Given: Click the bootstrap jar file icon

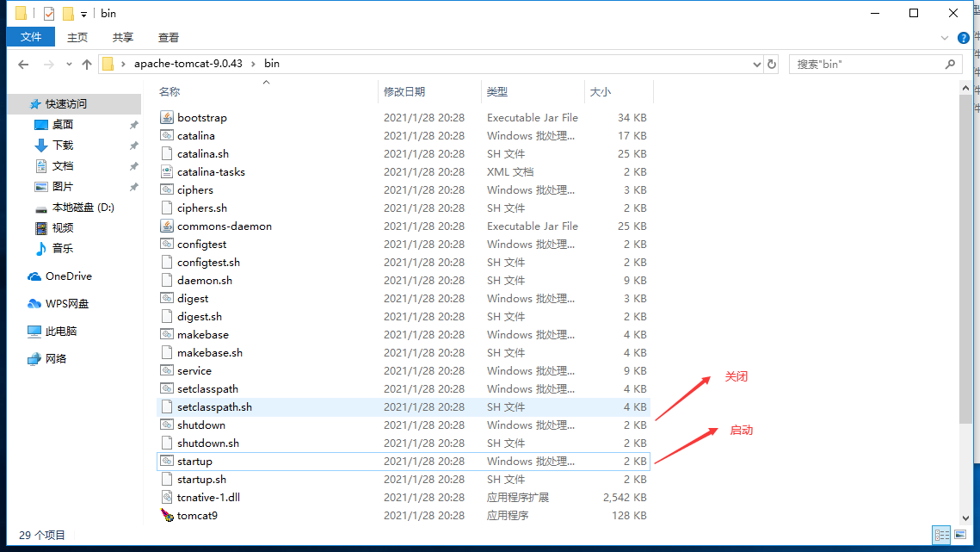Looking at the screenshot, I should tap(167, 118).
